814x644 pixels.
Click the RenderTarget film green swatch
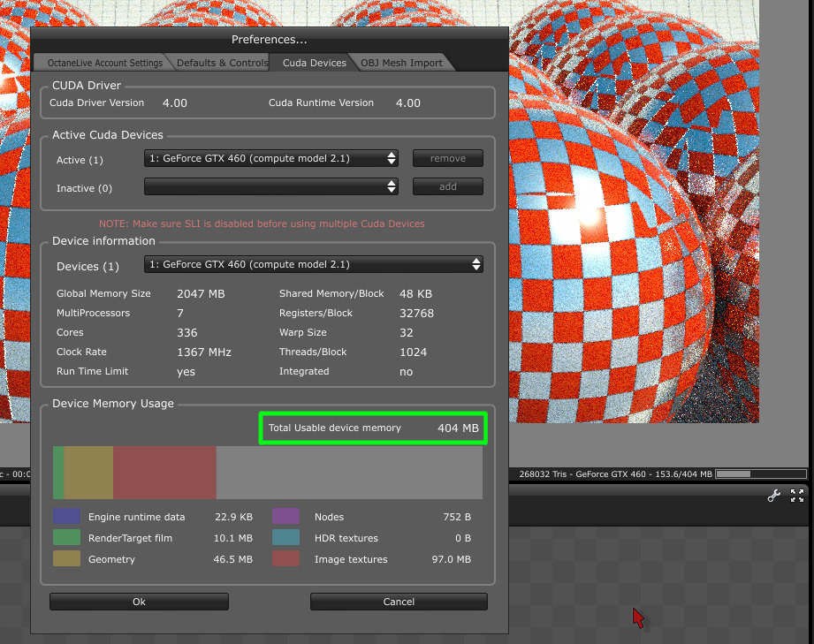pyautogui.click(x=66, y=538)
